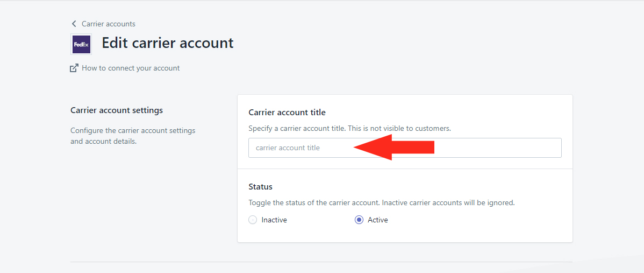Click the back chevron beside Carrier accounts

click(74, 24)
